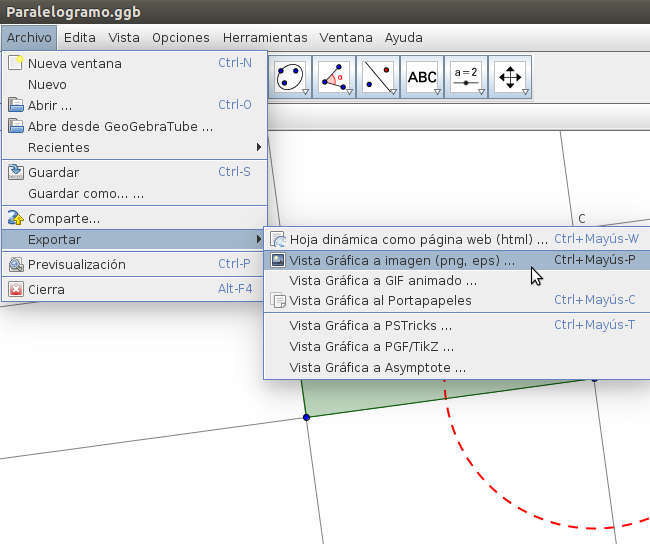Click the Abrir folder icon

pyautogui.click(x=16, y=105)
